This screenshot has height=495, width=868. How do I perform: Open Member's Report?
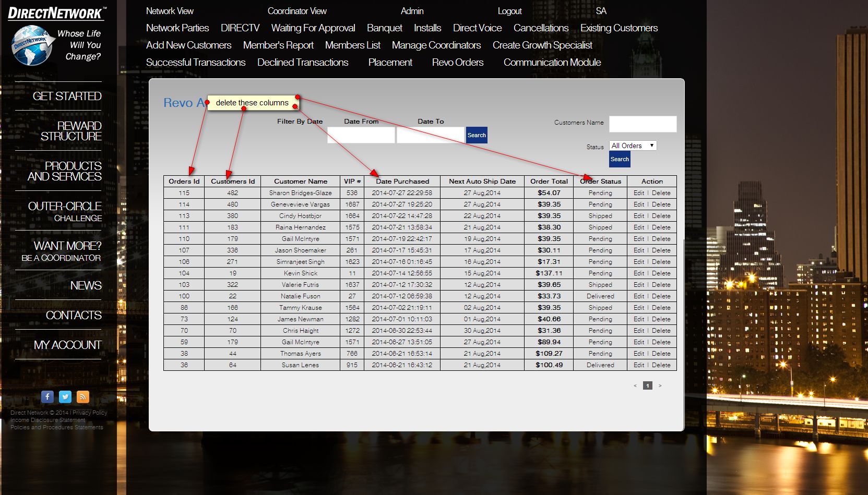point(279,45)
